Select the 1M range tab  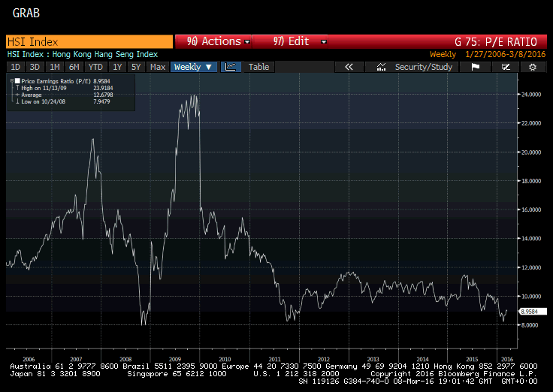(54, 67)
